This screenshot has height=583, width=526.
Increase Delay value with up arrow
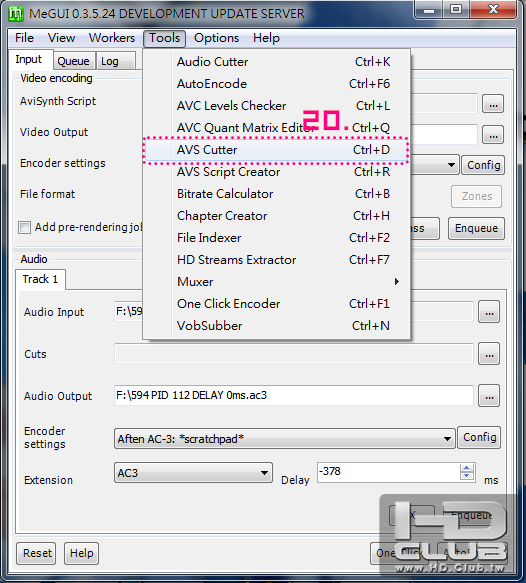[467, 468]
